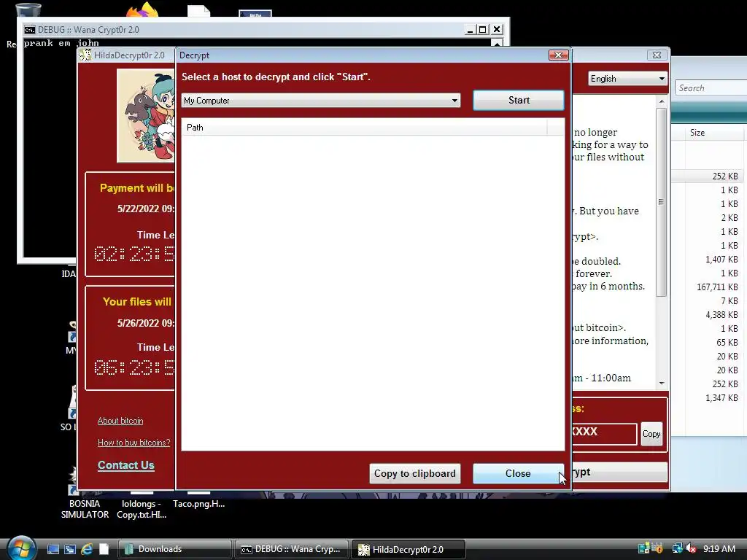
Task: Click the 2 KB size entry
Action: (x=729, y=217)
